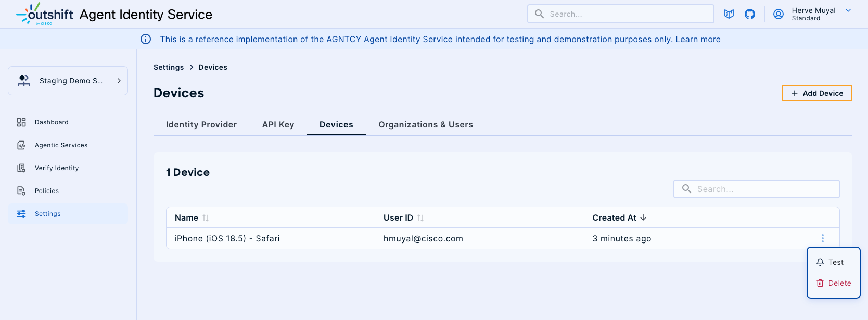Viewport: 868px width, 320px height.
Task: Click the magnifier icon in top search
Action: pos(540,14)
